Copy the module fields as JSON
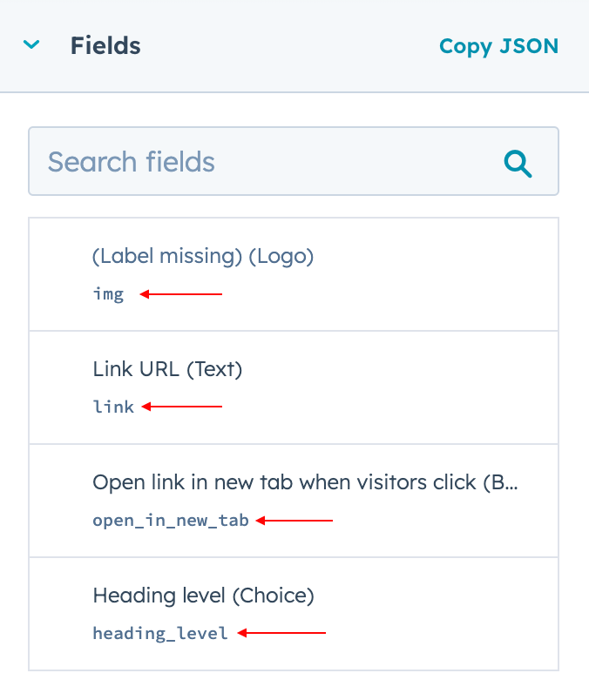 498,46
